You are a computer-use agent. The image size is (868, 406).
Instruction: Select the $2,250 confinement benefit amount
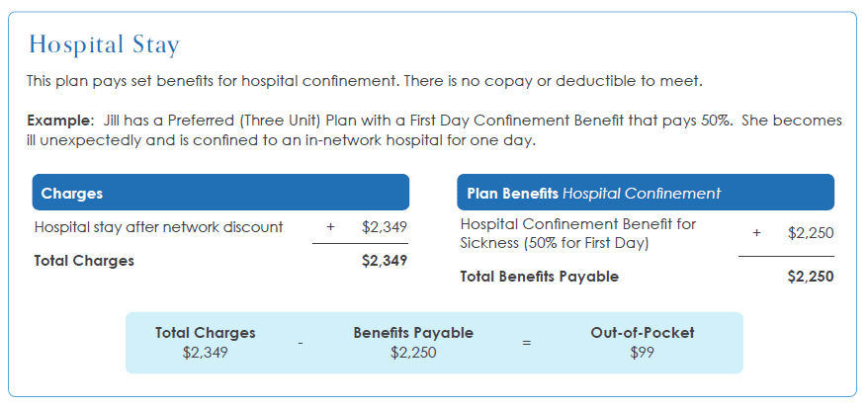tap(811, 233)
